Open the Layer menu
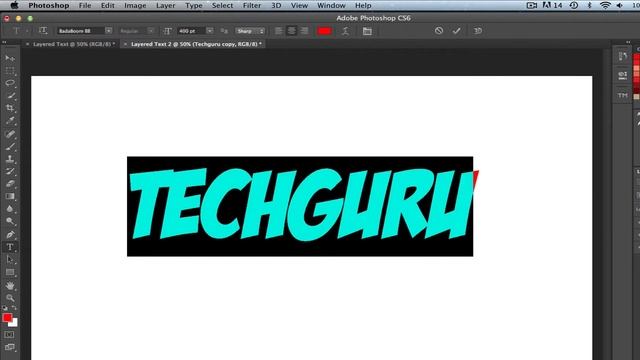This screenshot has width=640, height=360. (x=166, y=6)
